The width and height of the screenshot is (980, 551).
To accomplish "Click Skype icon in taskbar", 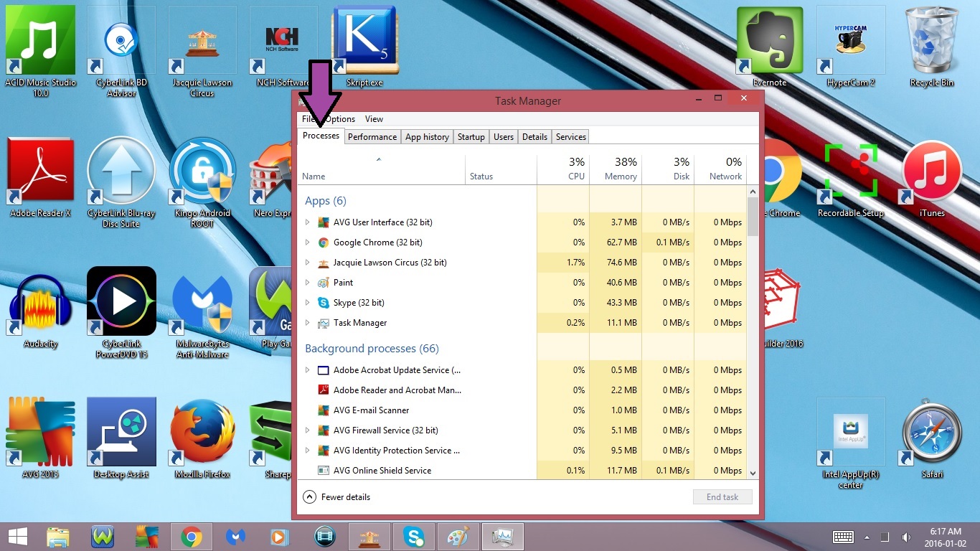I will coord(413,537).
